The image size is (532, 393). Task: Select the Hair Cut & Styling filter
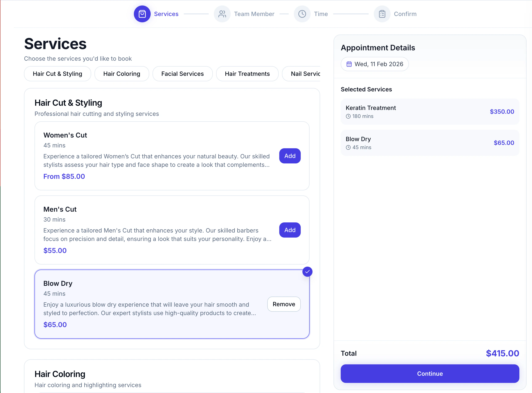coord(57,74)
